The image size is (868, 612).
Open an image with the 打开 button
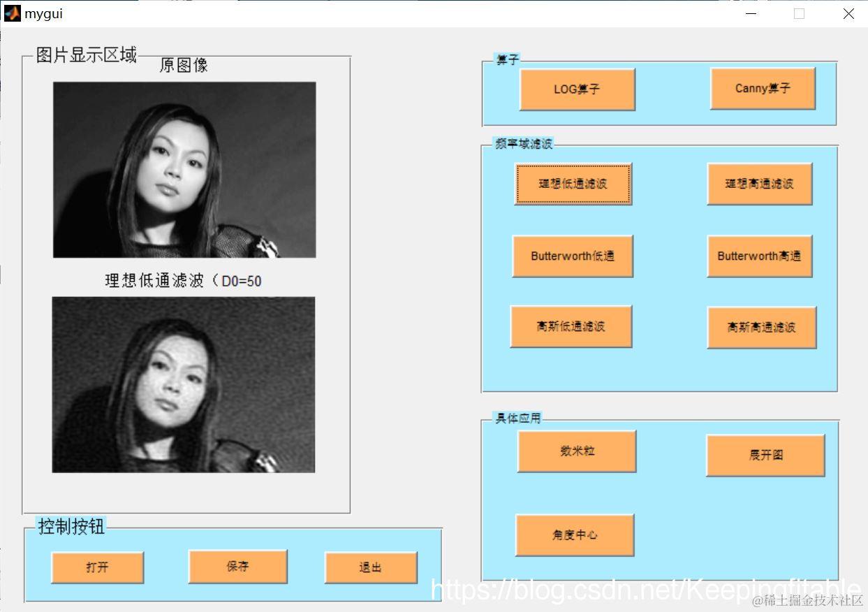coord(97,567)
